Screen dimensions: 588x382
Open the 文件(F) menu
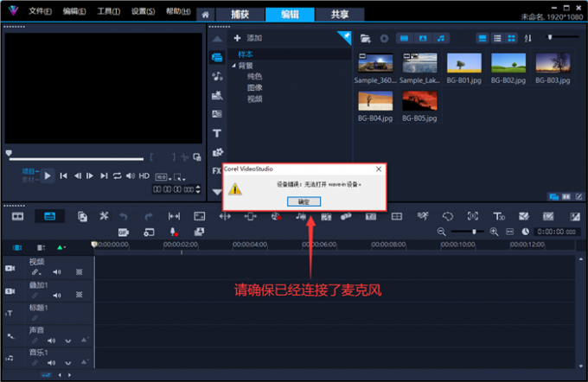[40, 11]
